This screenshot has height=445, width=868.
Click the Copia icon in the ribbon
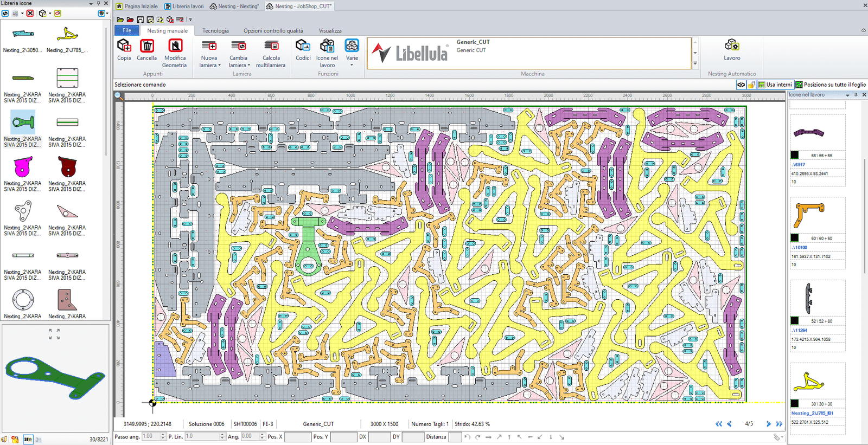tap(124, 47)
